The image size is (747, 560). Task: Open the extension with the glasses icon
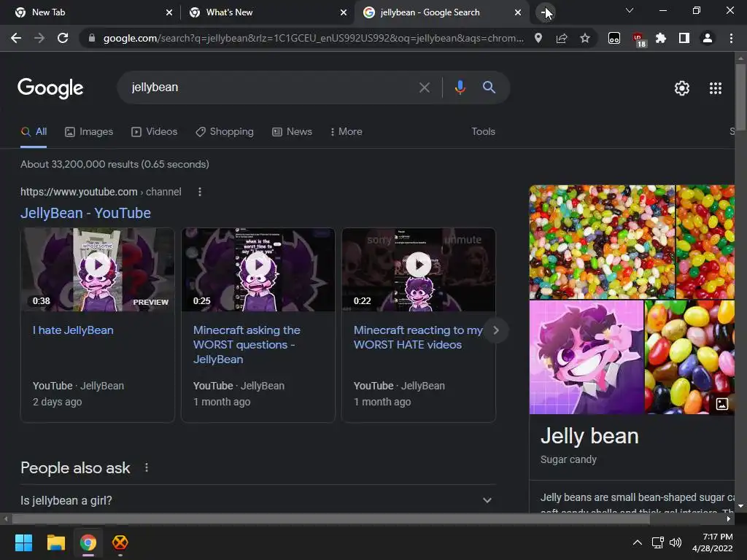click(x=614, y=38)
